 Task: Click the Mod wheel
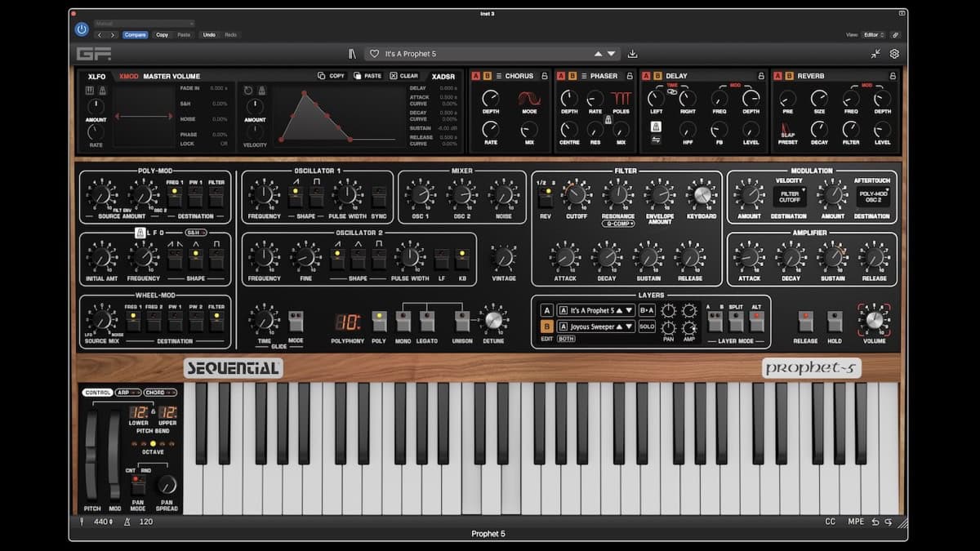114,455
